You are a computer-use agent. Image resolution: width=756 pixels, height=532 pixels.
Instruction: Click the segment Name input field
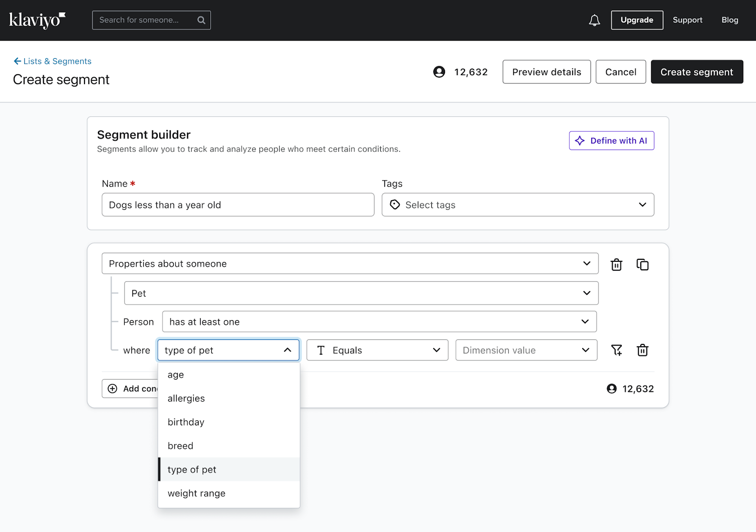(x=238, y=205)
